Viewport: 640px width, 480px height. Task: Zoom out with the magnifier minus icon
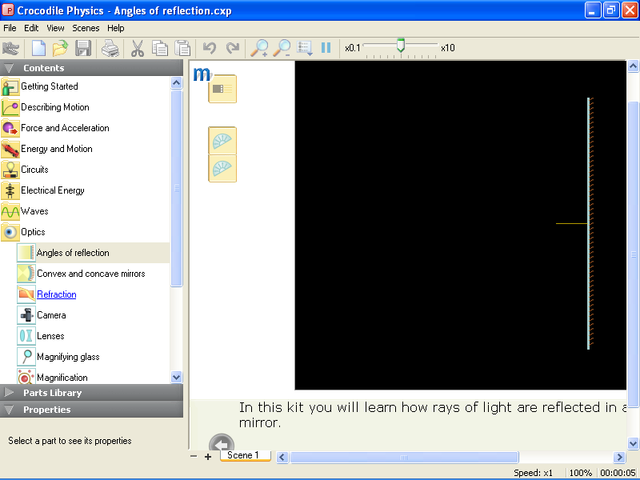tap(282, 48)
